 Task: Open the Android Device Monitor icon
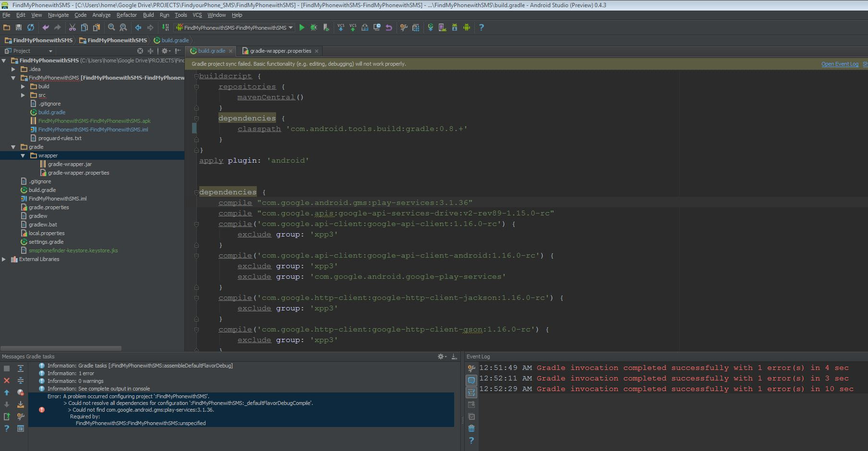[x=467, y=27]
